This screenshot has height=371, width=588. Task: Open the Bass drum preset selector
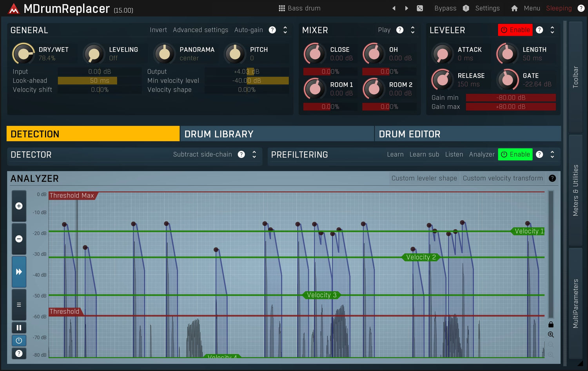[x=299, y=8]
